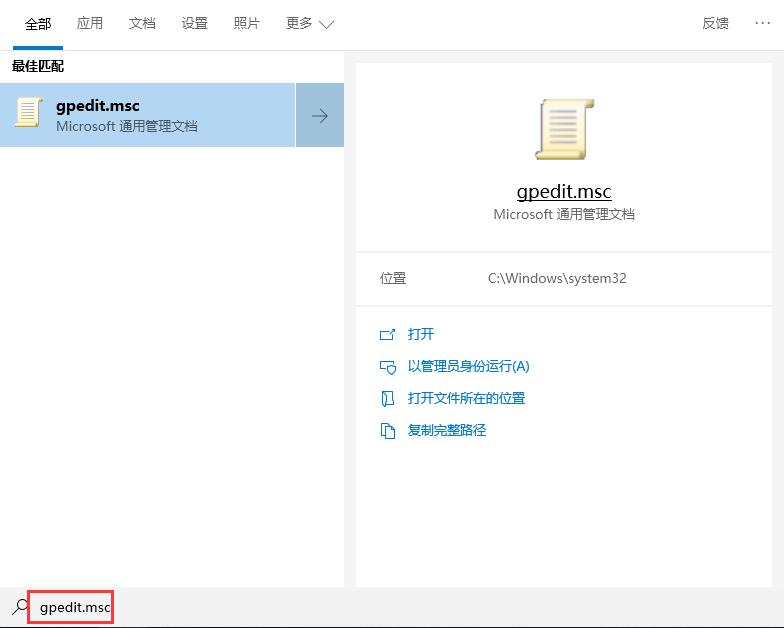784x628 pixels.
Task: Click the C:\Windows\system32 location path
Action: [557, 278]
